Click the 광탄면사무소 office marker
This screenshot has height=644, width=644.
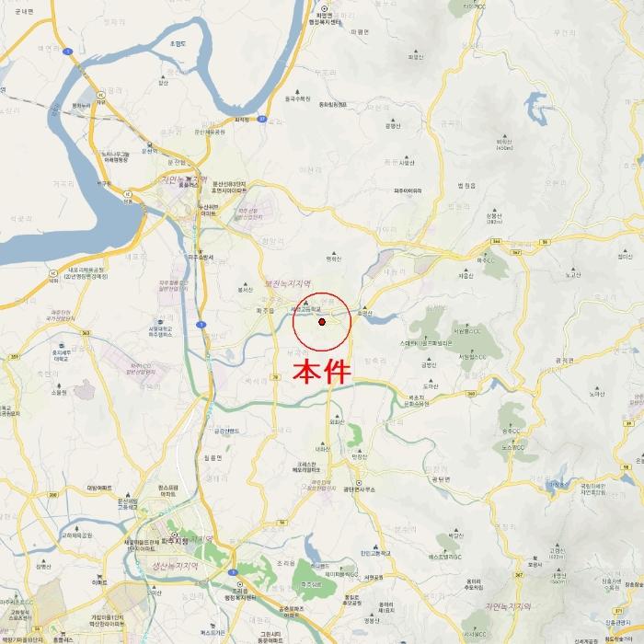point(359,483)
